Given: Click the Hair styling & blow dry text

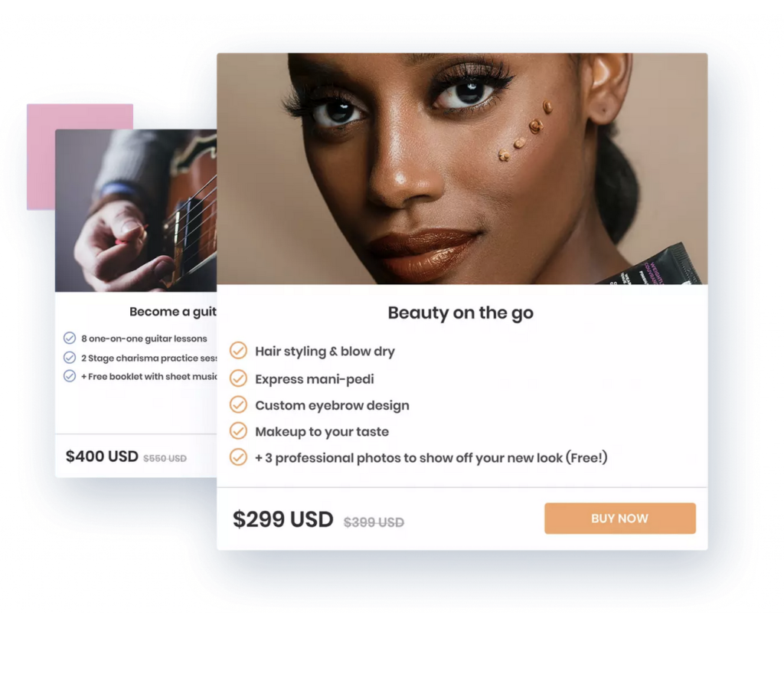Looking at the screenshot, I should tap(325, 351).
